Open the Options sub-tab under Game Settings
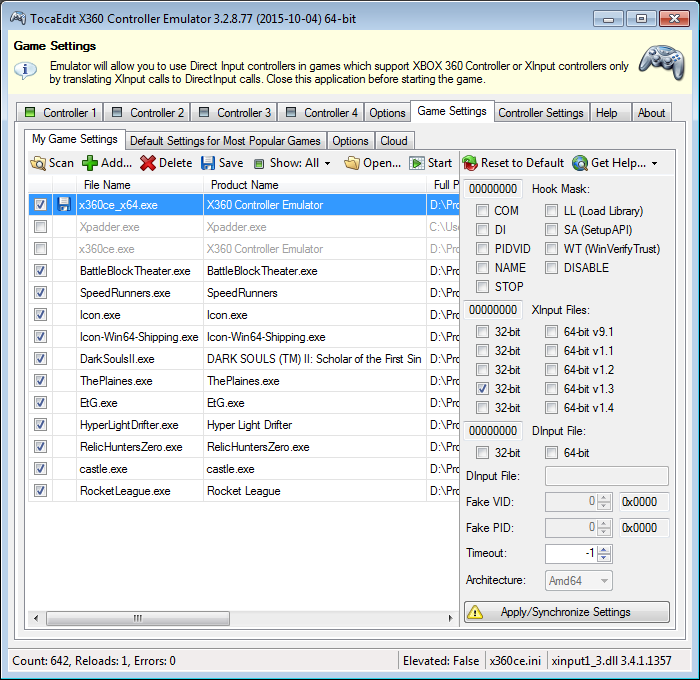This screenshot has height=680, width=700. [350, 141]
